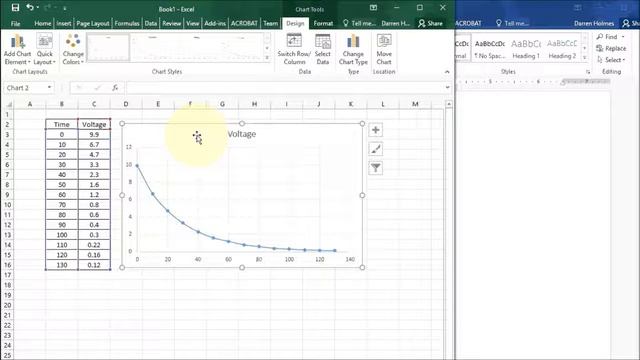
Task: Expand the formula bar arrow
Action: coord(447,88)
